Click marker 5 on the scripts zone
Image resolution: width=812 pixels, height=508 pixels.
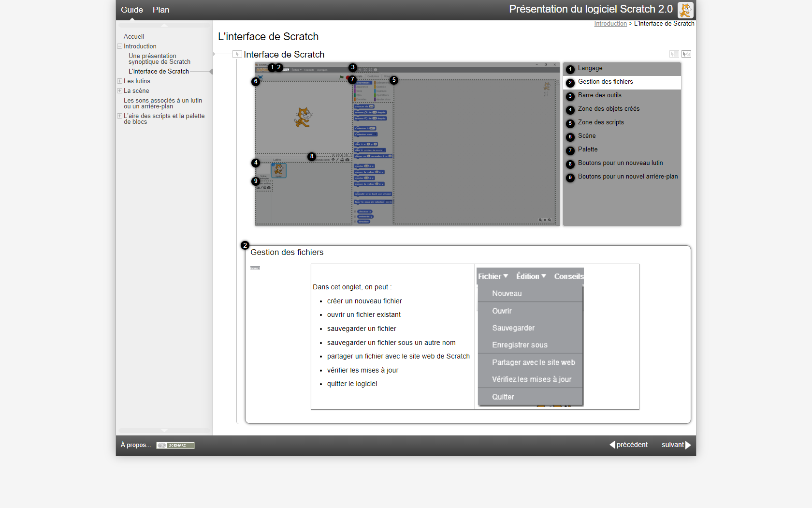pyautogui.click(x=394, y=80)
